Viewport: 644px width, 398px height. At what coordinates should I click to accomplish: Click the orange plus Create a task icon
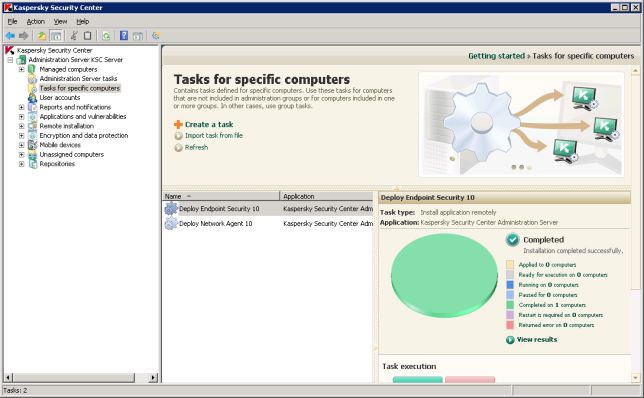pyautogui.click(x=178, y=124)
